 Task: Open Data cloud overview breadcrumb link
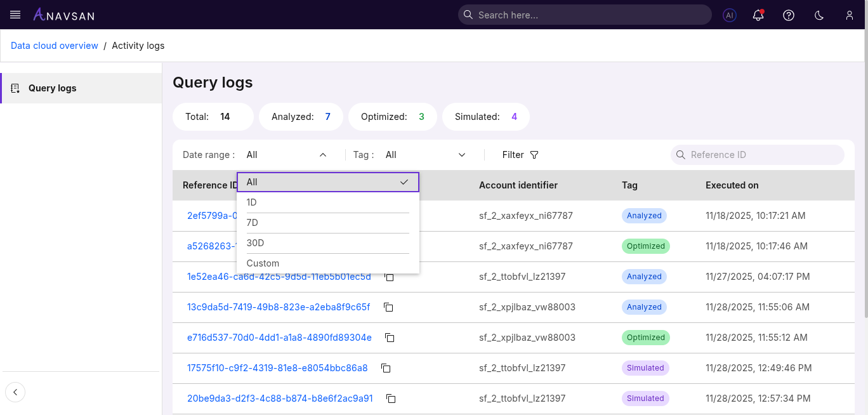(x=55, y=46)
